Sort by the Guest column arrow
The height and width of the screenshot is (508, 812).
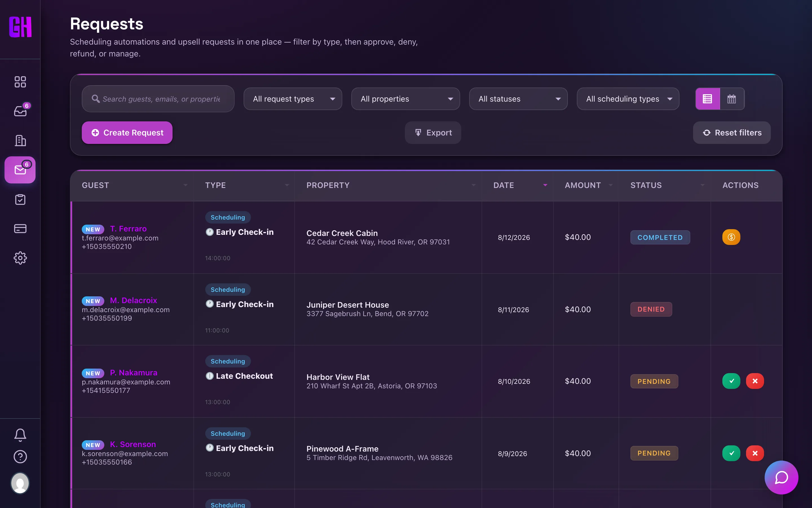point(185,185)
